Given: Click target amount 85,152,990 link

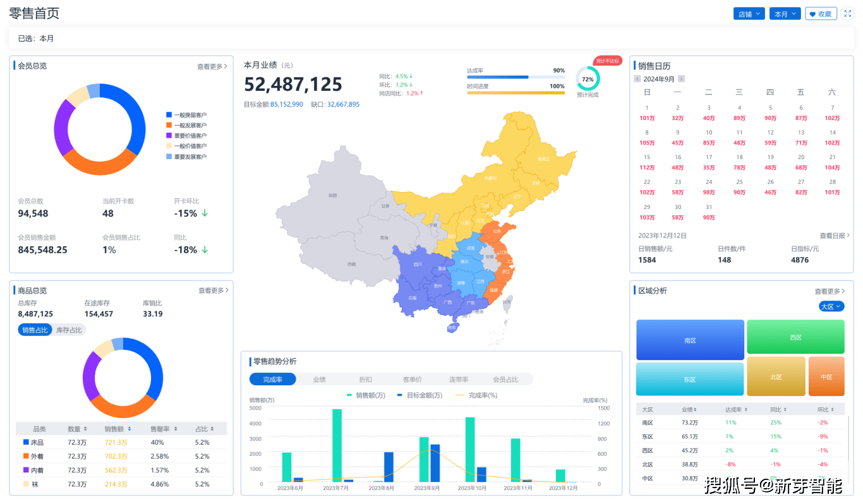Looking at the screenshot, I should (x=287, y=104).
